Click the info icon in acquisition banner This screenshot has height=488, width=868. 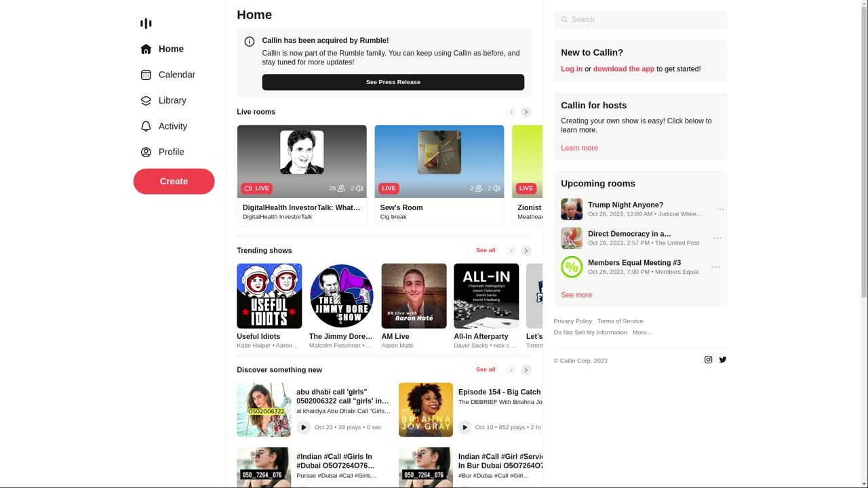[x=250, y=41]
